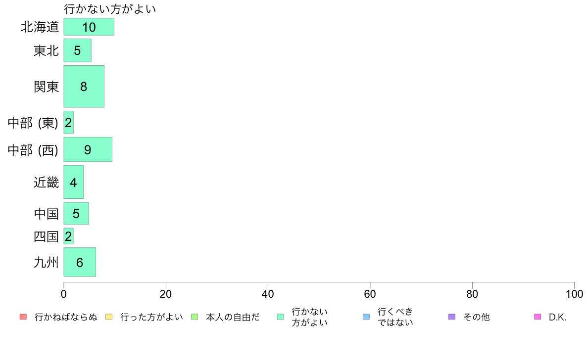Select the 関東 bar showing 8
The width and height of the screenshot is (588, 364).
click(84, 87)
